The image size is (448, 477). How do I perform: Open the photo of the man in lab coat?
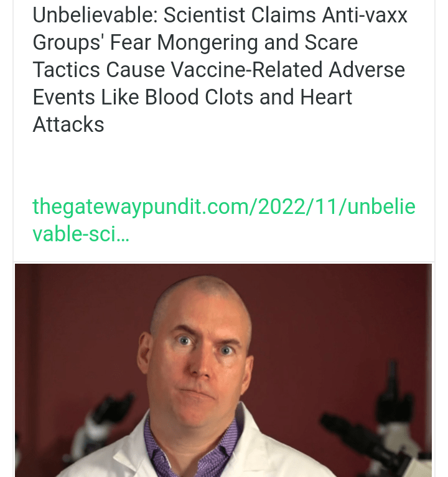click(223, 370)
